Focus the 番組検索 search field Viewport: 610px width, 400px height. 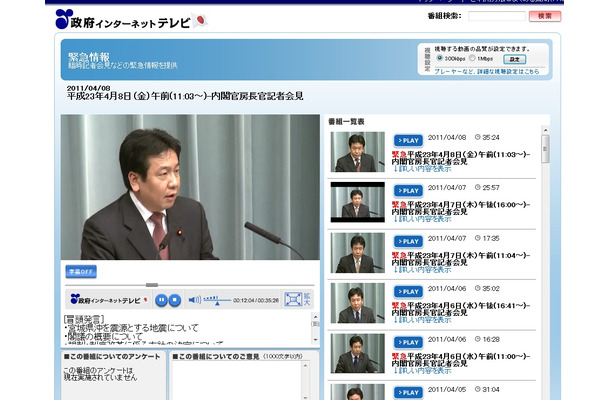coord(496,16)
